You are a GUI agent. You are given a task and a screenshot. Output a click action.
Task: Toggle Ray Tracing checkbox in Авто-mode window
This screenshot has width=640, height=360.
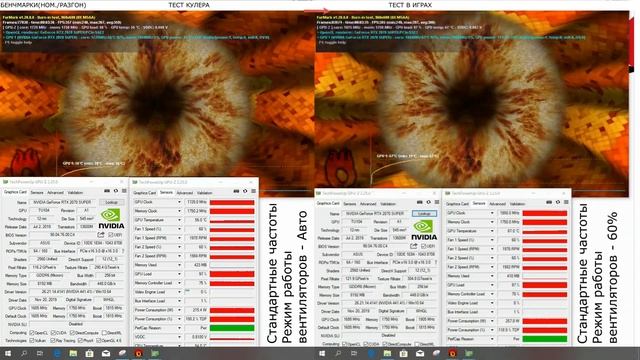click(x=53, y=340)
